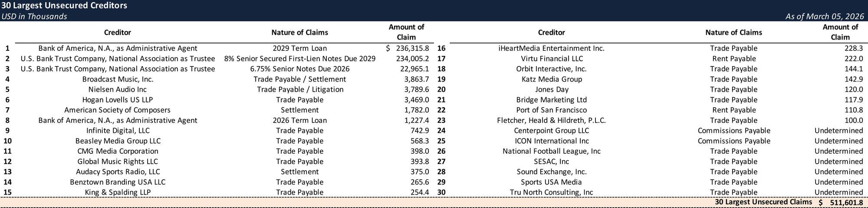Select the 'Katz Media Group' creditor
Viewport: 868px width, 208px height.
tap(552, 79)
